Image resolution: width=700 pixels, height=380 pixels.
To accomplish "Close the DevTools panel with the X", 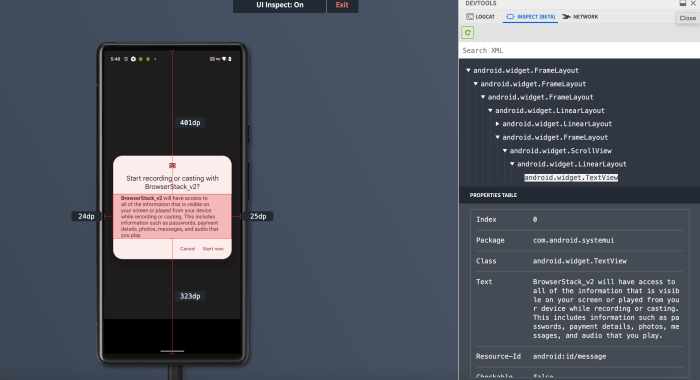I will 693,3.
